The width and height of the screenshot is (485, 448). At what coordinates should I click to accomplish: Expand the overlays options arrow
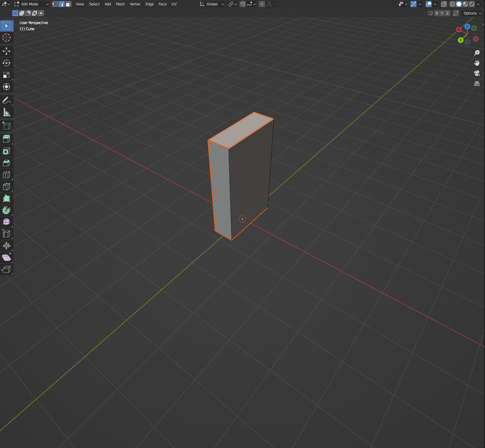(x=435, y=4)
